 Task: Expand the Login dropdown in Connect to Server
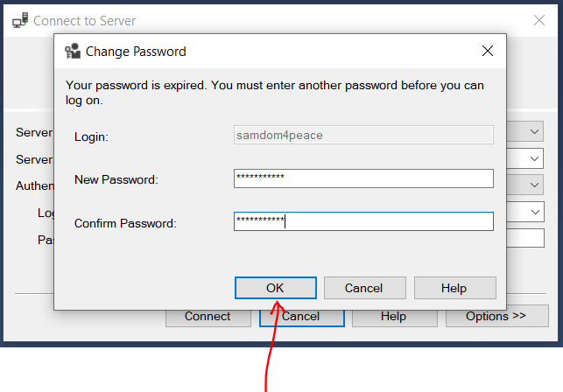click(x=536, y=212)
